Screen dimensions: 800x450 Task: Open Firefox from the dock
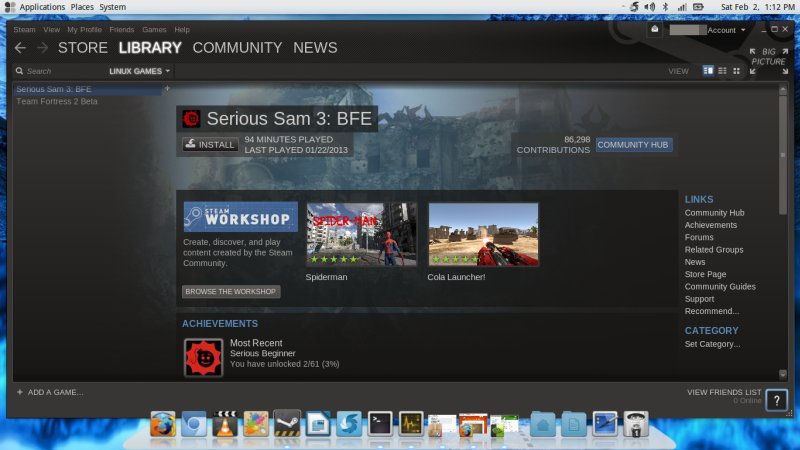click(x=163, y=424)
